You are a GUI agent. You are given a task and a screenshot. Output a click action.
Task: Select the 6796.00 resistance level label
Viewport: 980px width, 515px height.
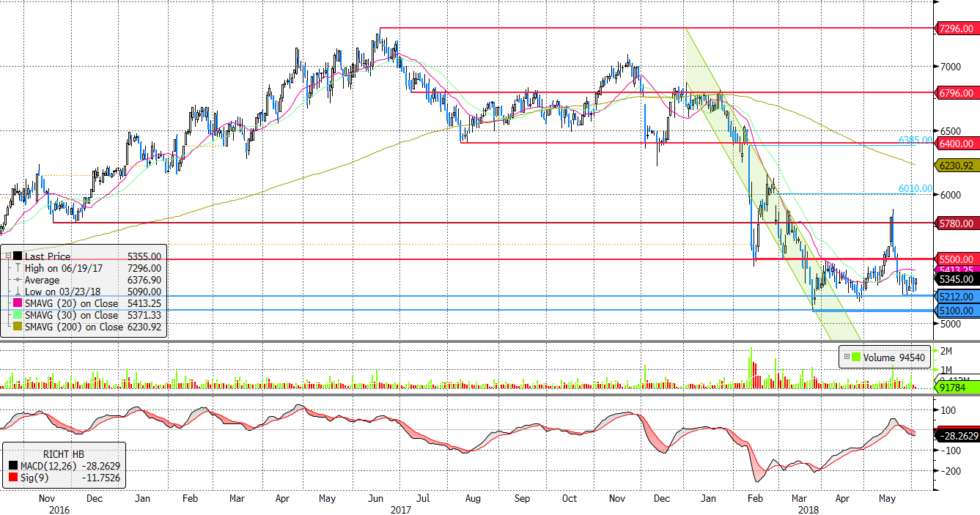click(x=957, y=93)
